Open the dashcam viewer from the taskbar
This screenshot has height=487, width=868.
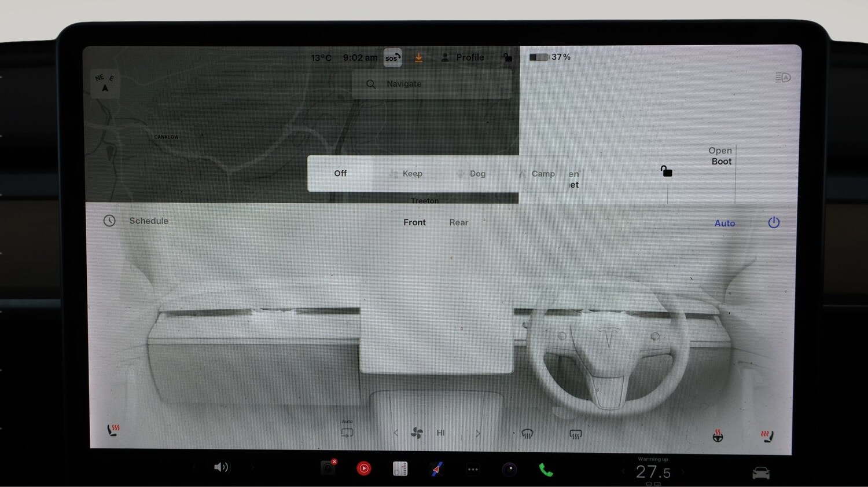click(x=328, y=467)
